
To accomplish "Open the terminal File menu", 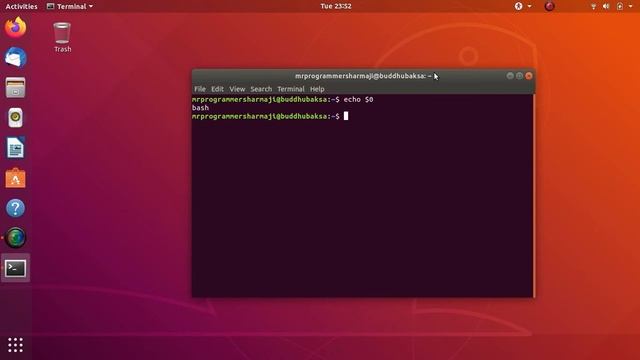I will point(200,89).
